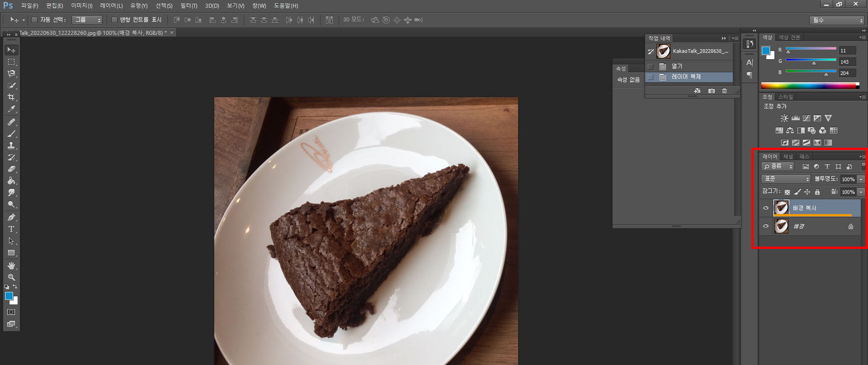The height and width of the screenshot is (365, 868).
Task: Open the Color panel flyout menu
Action: (x=863, y=37)
